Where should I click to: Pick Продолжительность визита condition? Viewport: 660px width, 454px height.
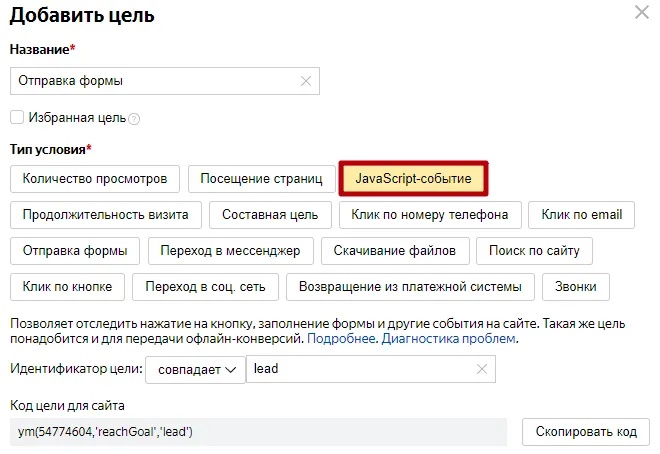(106, 215)
